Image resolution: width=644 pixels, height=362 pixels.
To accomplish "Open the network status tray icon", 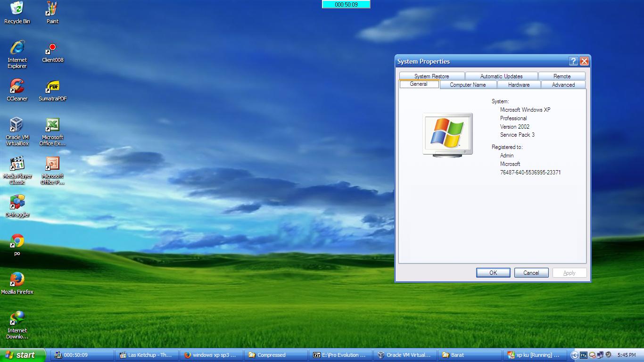I will point(600,355).
